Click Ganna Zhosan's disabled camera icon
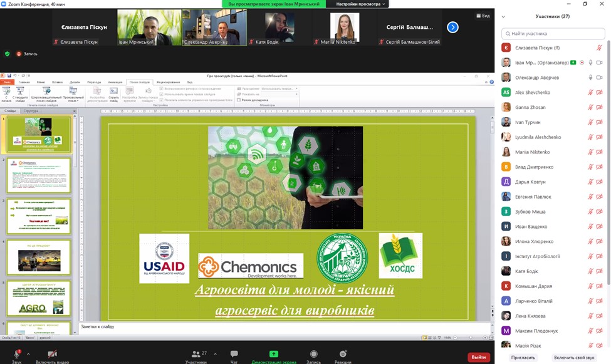The image size is (611, 364). [599, 107]
